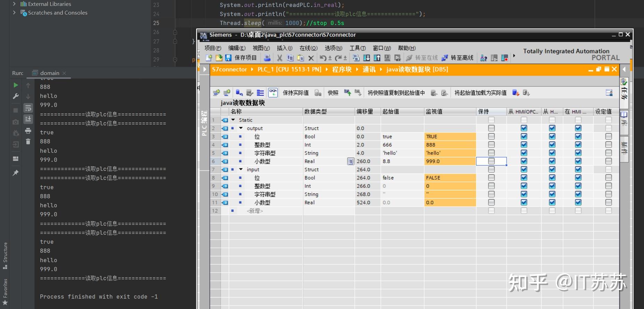This screenshot has width=644, height=309.
Task: Click S7connector breadcrumb link
Action: tap(229, 69)
